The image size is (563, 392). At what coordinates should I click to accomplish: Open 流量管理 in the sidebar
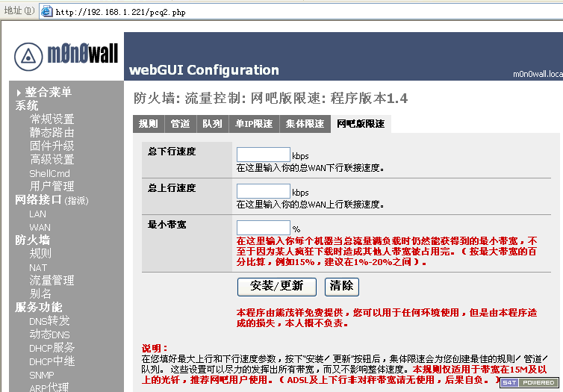tap(52, 280)
